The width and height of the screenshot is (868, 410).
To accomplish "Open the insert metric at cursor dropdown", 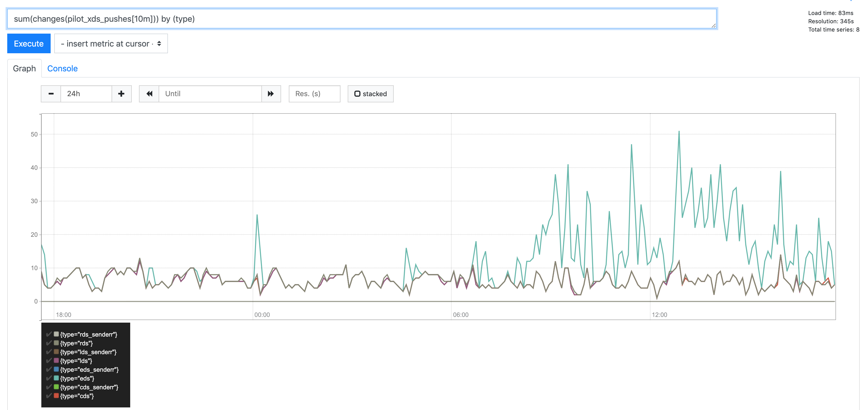I will 111,43.
